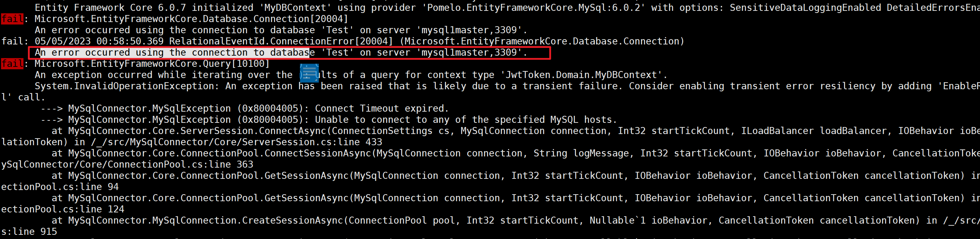Image resolution: width=980 pixels, height=239 pixels.
Task: Click 'Pomelo.EntityFrameworkCore.MySql:6.0.2' provider text
Action: pos(533,8)
